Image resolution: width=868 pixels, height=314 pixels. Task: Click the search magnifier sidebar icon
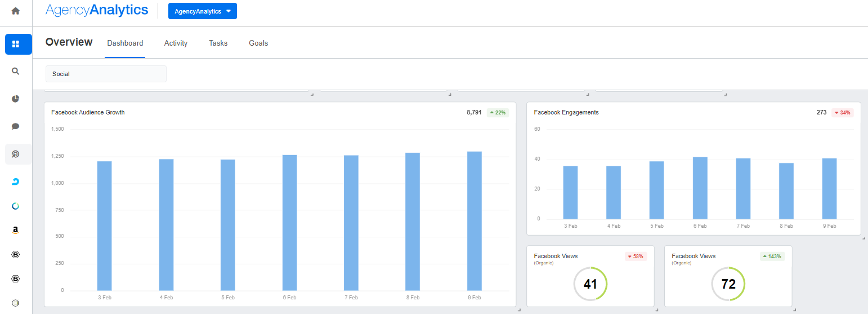[16, 72]
